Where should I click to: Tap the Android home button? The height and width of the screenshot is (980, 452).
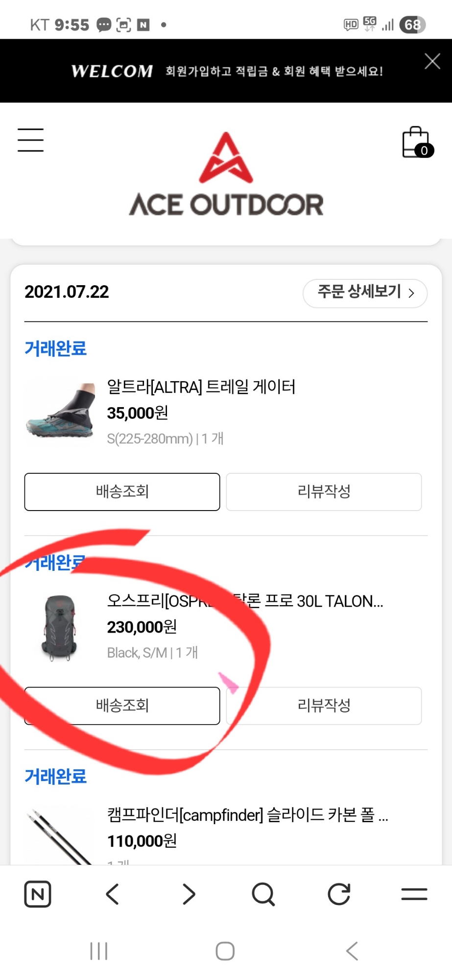click(225, 951)
